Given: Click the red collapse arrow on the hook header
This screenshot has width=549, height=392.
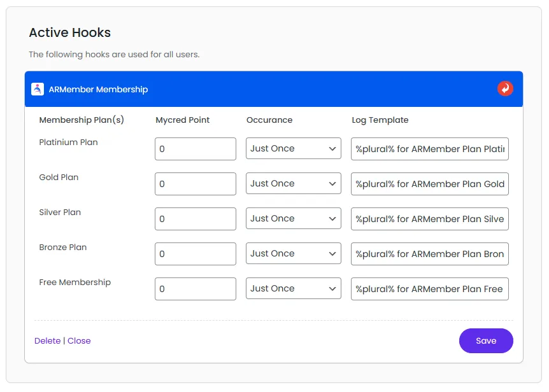Looking at the screenshot, I should 505,89.
